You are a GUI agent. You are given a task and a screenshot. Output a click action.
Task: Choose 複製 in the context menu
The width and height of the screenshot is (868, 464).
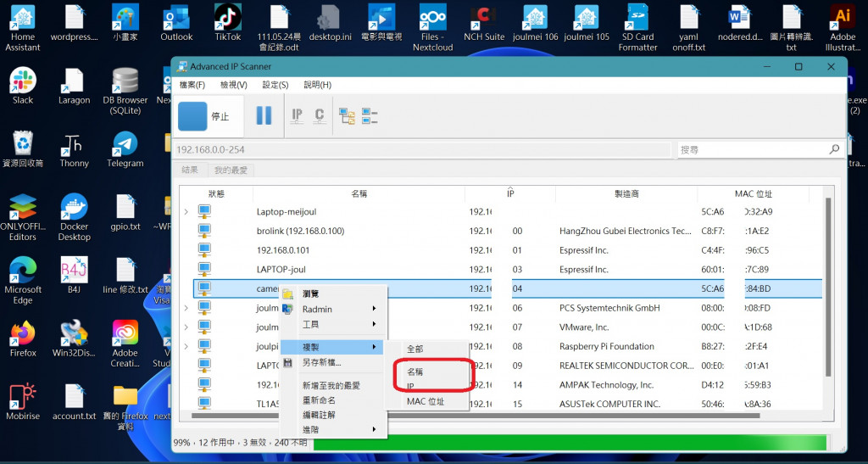(333, 347)
